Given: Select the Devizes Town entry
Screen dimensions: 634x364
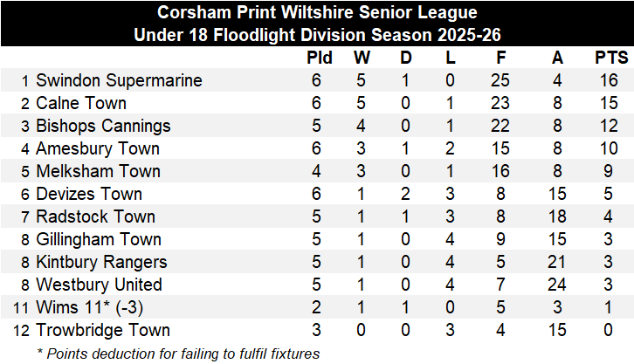Looking at the screenshot, I should point(88,194).
